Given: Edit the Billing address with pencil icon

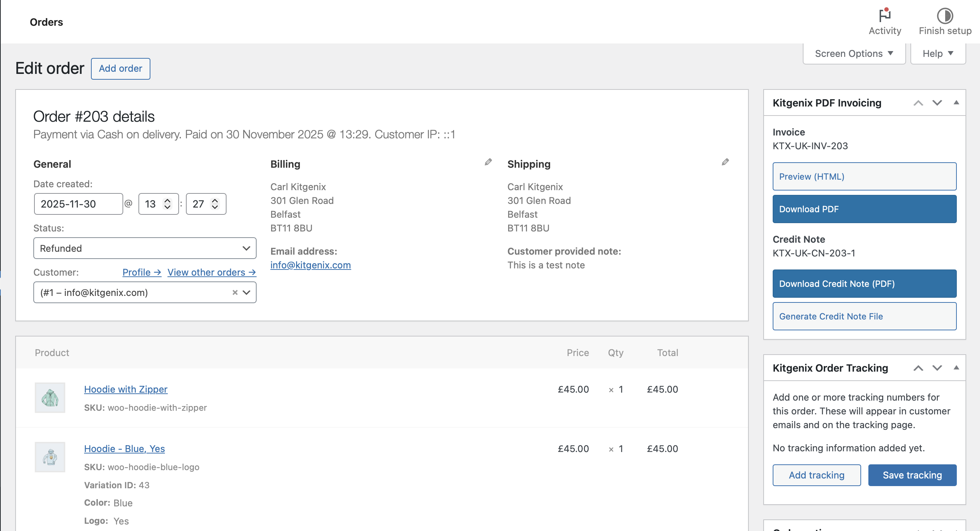Looking at the screenshot, I should click(488, 162).
